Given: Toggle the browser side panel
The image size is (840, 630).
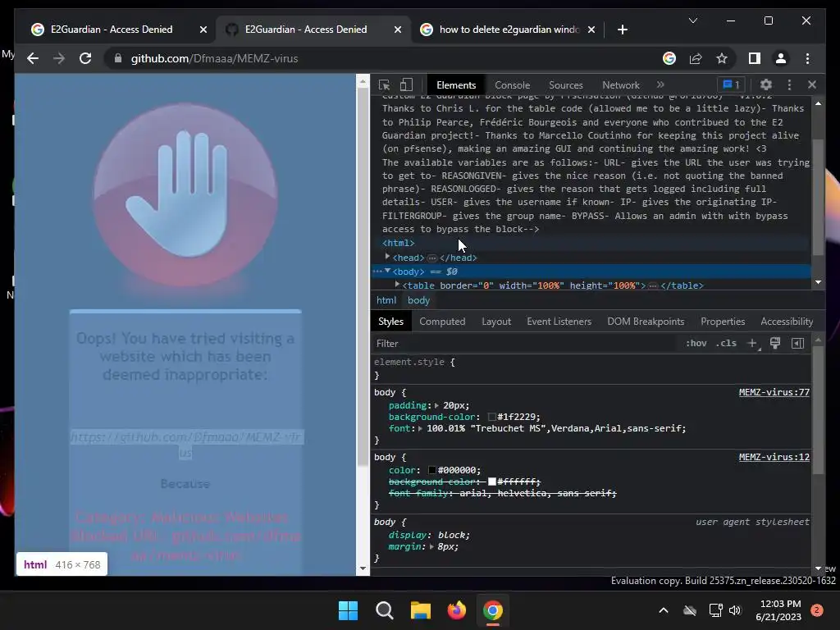Looking at the screenshot, I should click(x=755, y=58).
